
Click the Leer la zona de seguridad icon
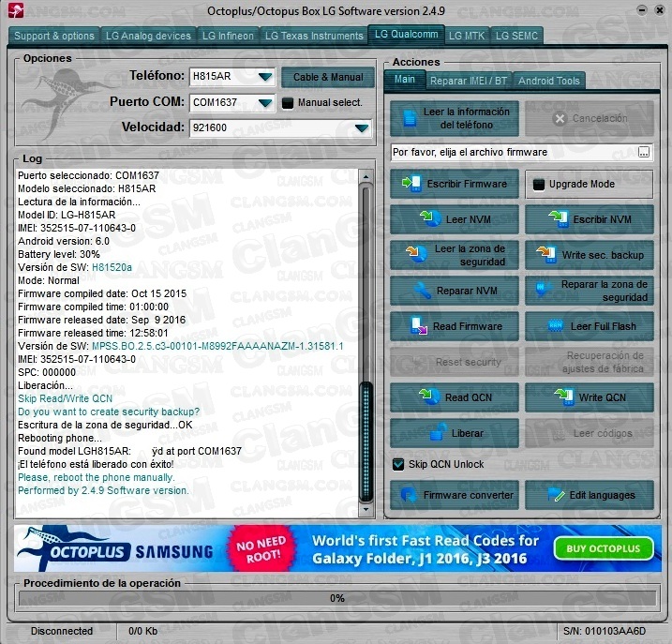tap(416, 254)
